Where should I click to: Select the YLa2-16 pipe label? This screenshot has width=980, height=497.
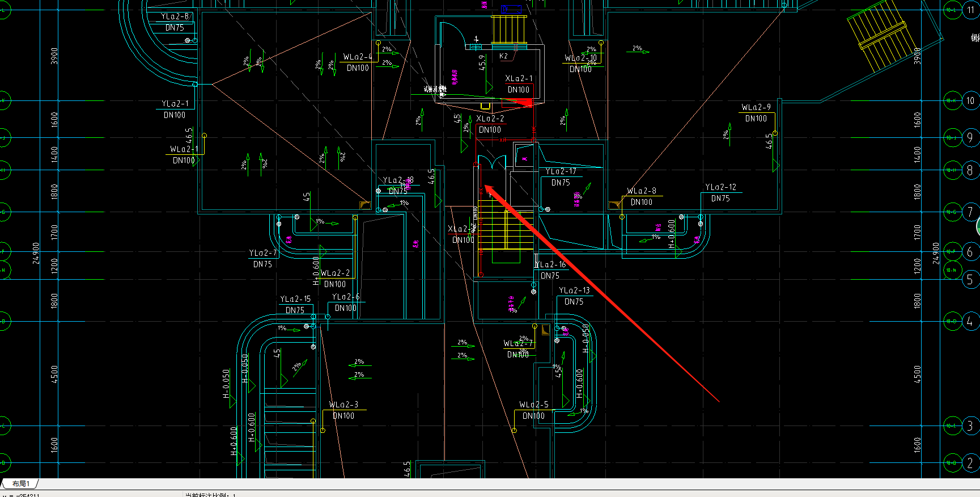pyautogui.click(x=550, y=264)
